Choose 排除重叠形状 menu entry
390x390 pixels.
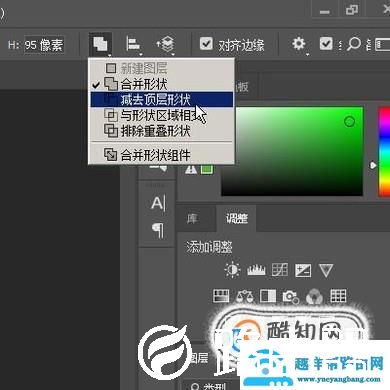(x=162, y=131)
